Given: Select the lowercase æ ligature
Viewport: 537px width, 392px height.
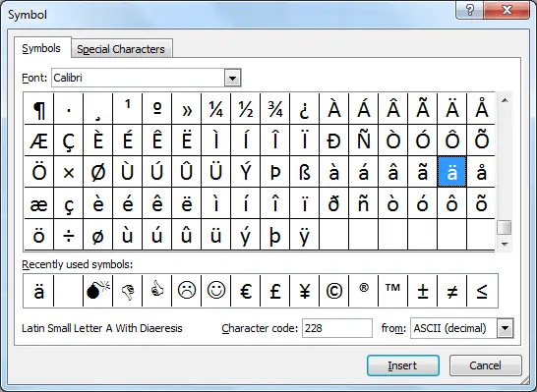Looking at the screenshot, I should click(x=39, y=203).
